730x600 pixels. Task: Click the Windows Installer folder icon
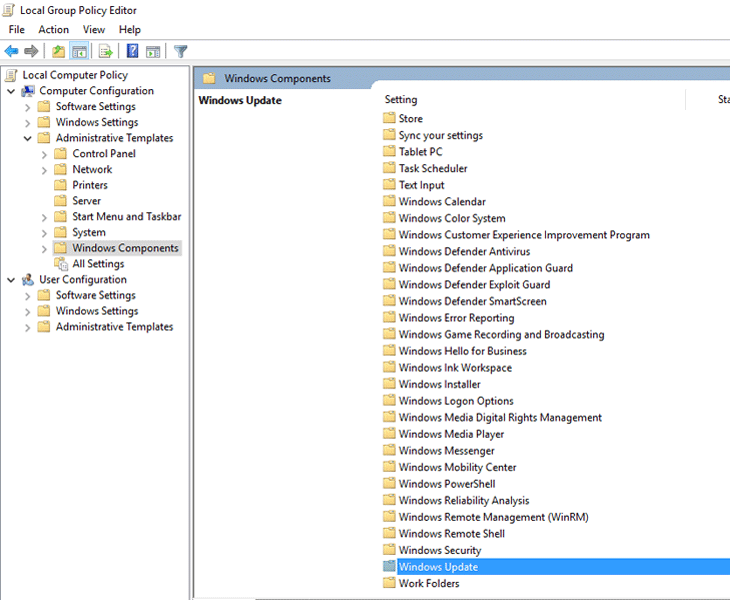[389, 384]
